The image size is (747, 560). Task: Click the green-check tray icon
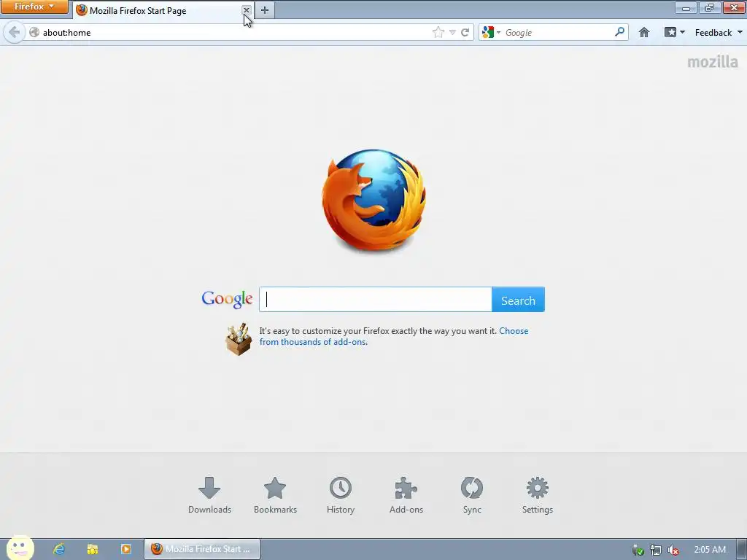(638, 550)
